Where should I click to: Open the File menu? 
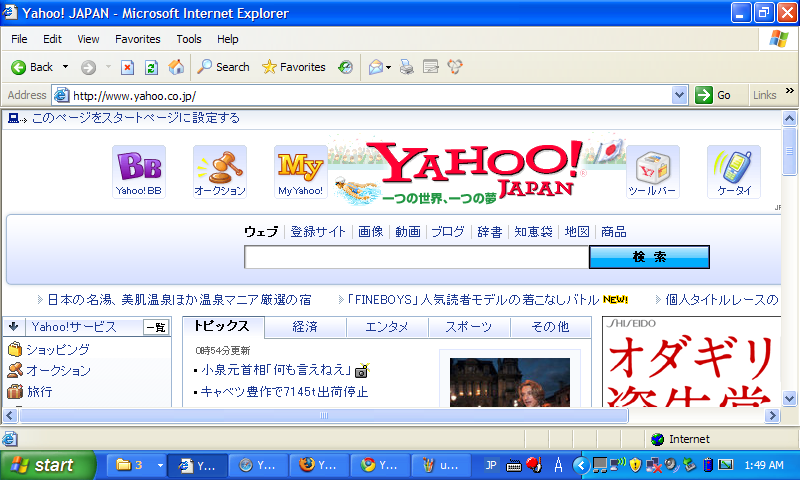click(19, 39)
